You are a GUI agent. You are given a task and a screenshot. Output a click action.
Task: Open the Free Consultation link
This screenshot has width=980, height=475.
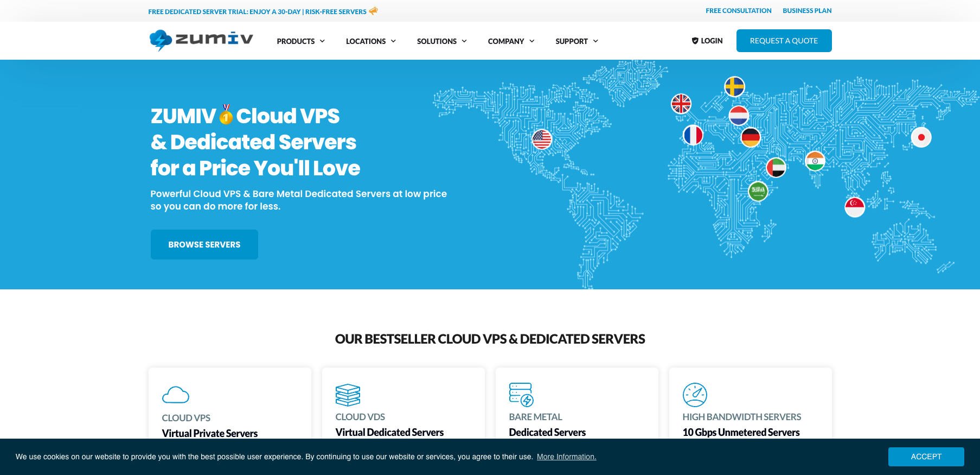(739, 11)
